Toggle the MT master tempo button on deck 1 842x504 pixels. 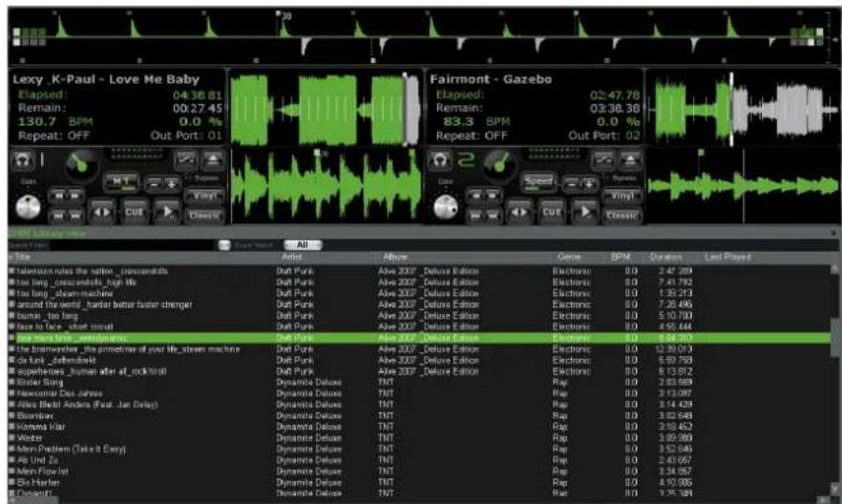click(121, 182)
